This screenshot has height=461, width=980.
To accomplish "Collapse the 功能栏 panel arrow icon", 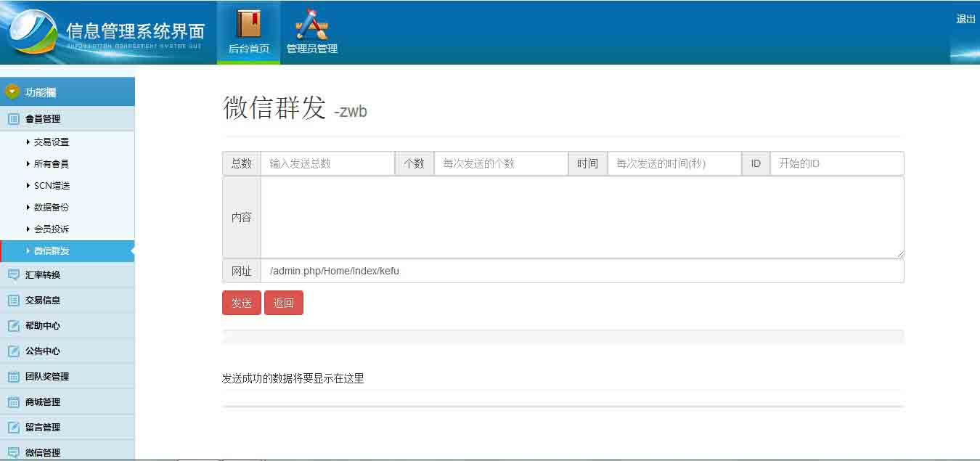I will tap(12, 92).
